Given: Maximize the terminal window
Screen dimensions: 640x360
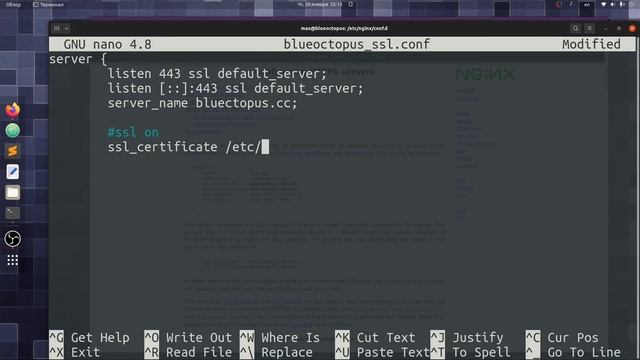Looking at the screenshot, I should point(619,28).
